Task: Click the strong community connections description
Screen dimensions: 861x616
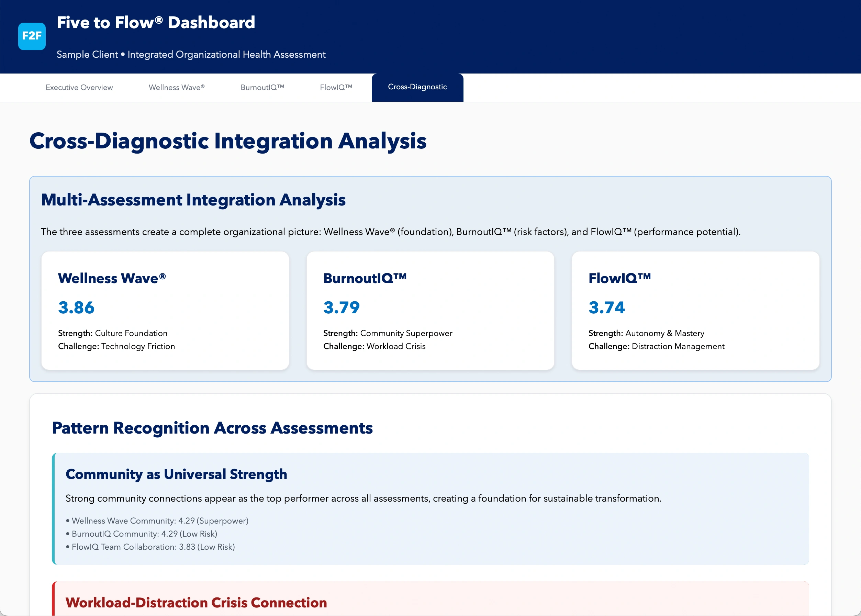Action: pos(364,499)
